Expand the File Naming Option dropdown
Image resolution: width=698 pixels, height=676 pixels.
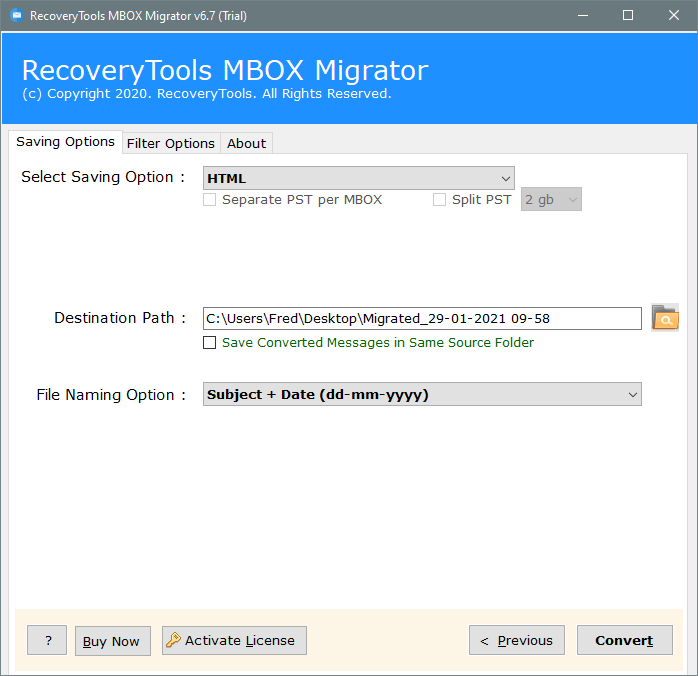pyautogui.click(x=422, y=394)
